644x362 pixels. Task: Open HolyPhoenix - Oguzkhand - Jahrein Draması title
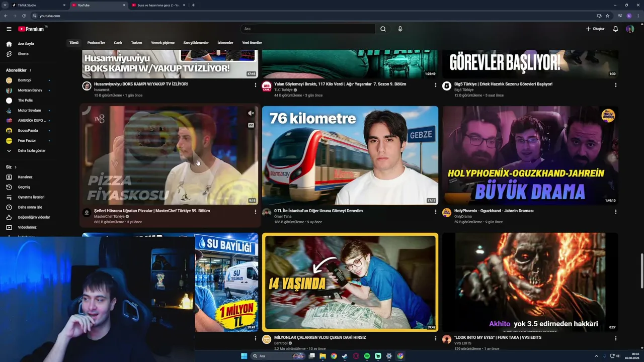(x=494, y=211)
